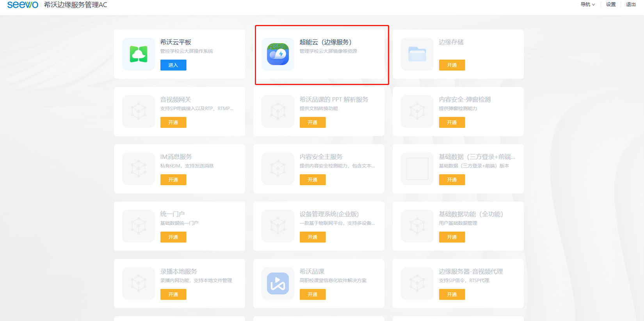Activate 录播本地服务 with 开通
This screenshot has width=644, height=321.
coord(173,294)
